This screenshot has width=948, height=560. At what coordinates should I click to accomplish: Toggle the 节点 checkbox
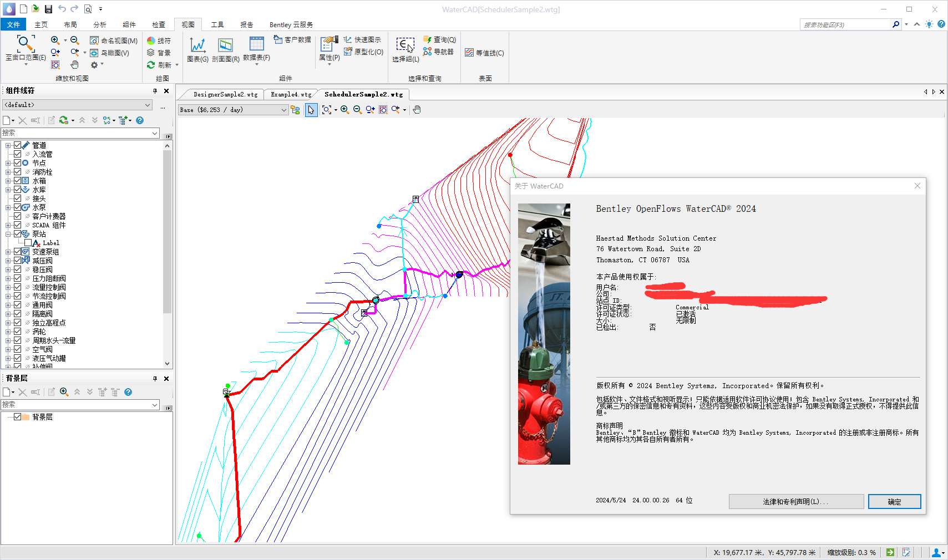click(x=17, y=163)
